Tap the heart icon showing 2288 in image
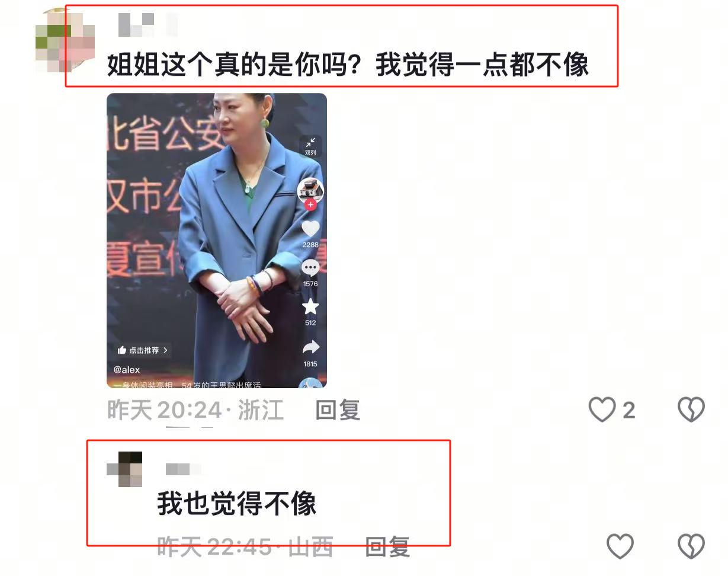Image resolution: width=728 pixels, height=576 pixels. click(x=310, y=229)
